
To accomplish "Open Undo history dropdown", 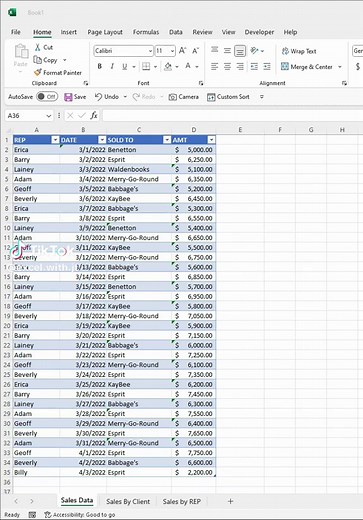I will tap(125, 97).
